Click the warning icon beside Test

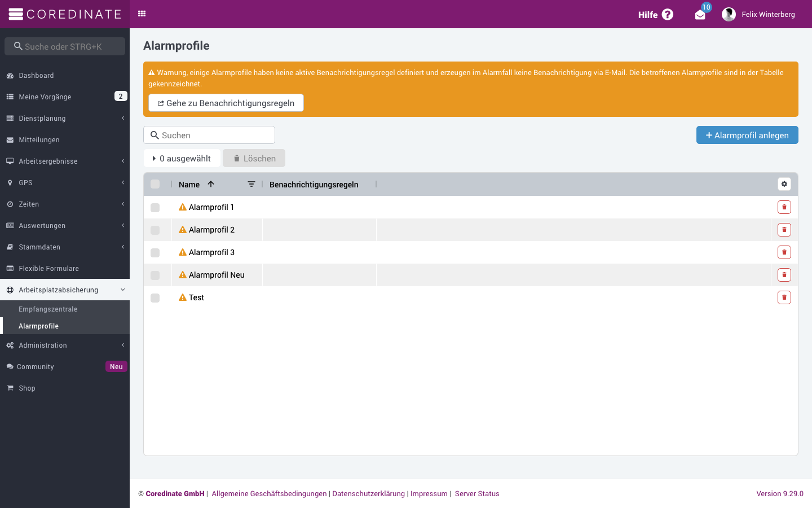point(183,297)
